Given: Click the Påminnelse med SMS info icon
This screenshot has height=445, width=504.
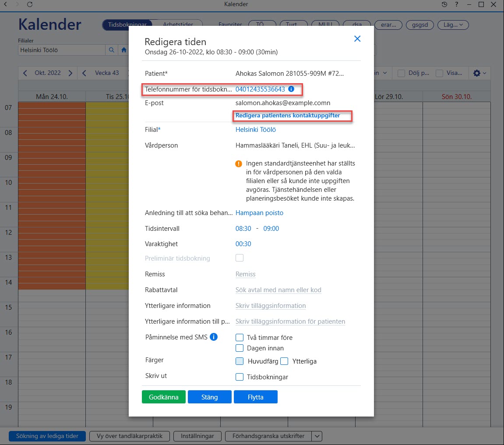Looking at the screenshot, I should [214, 337].
